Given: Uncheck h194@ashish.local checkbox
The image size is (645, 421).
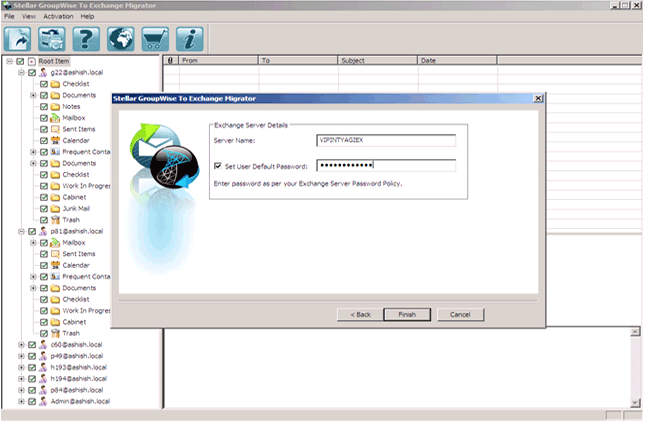Looking at the screenshot, I should [x=32, y=379].
